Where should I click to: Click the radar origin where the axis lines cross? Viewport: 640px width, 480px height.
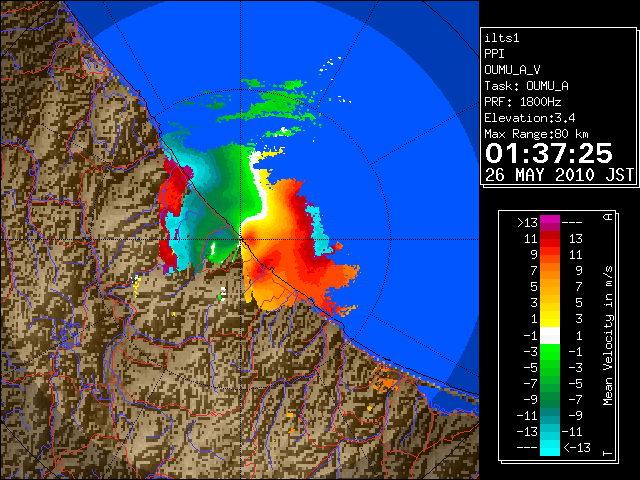tap(240, 240)
